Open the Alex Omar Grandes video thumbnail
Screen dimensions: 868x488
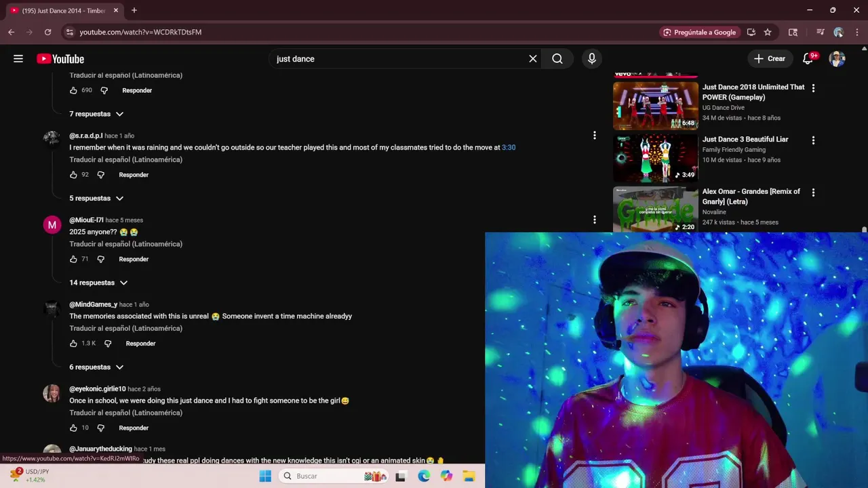(655, 209)
